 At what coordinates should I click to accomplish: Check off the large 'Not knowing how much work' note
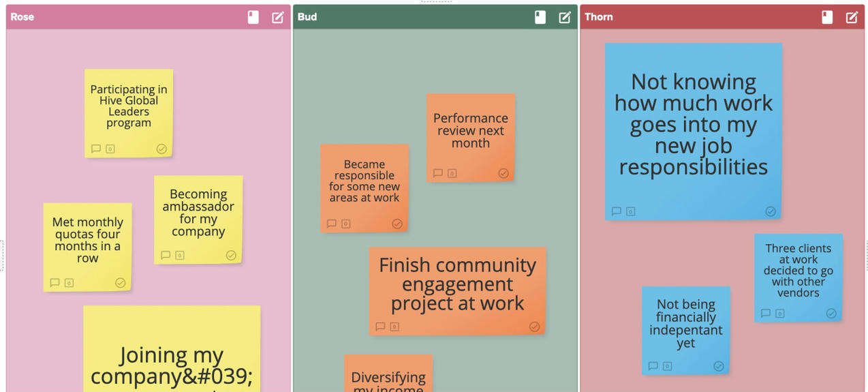(x=771, y=211)
